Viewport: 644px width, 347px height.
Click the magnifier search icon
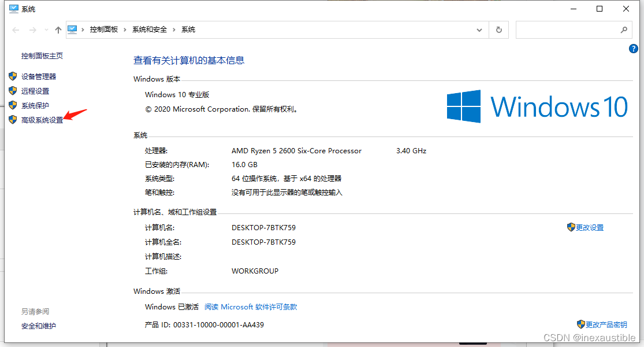click(x=624, y=30)
